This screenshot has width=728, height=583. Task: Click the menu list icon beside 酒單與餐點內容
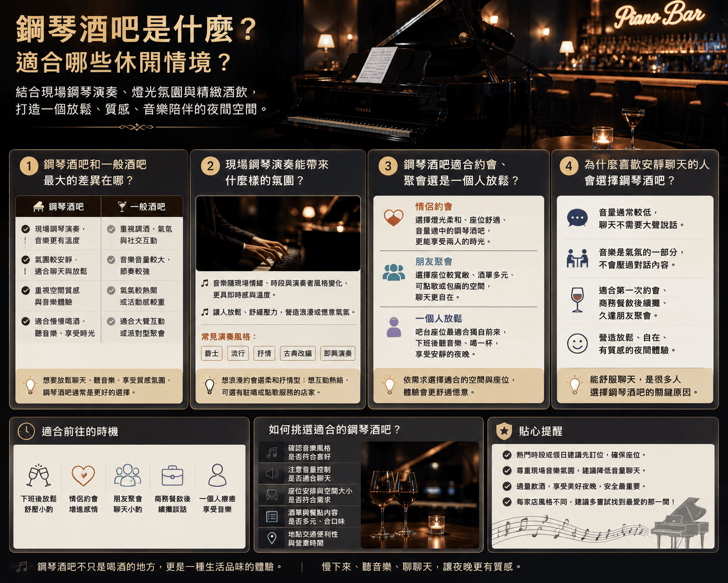[272, 516]
